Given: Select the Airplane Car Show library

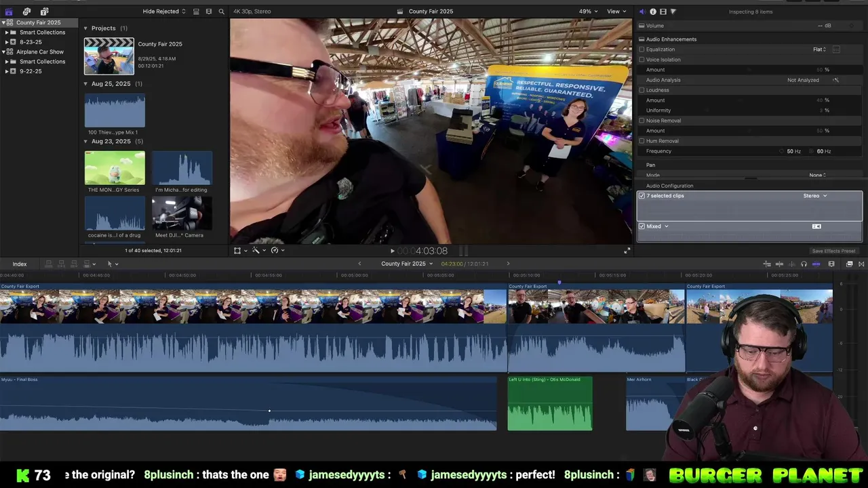Looking at the screenshot, I should click(40, 52).
